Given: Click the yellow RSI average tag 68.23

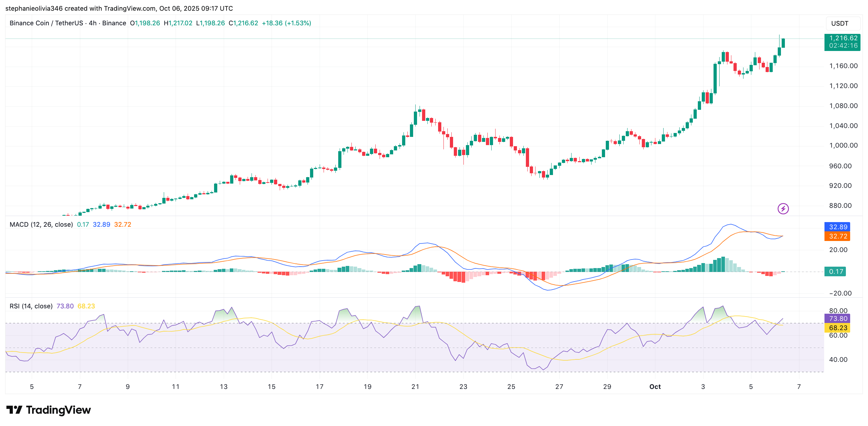Looking at the screenshot, I should pos(837,328).
